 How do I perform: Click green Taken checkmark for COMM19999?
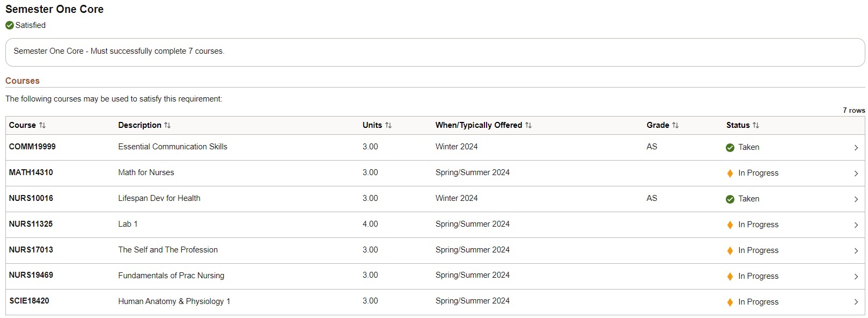(x=730, y=148)
